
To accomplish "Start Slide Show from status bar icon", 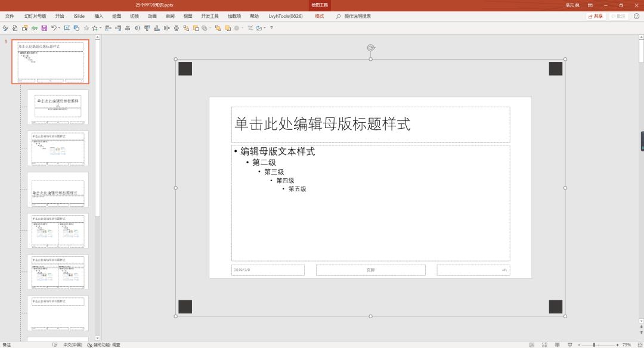I will pos(569,344).
